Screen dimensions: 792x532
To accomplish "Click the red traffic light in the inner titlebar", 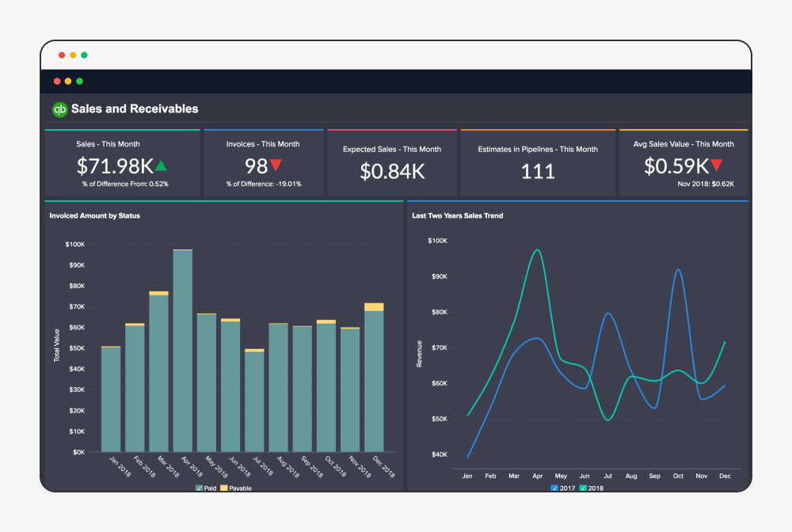I will tap(57, 81).
